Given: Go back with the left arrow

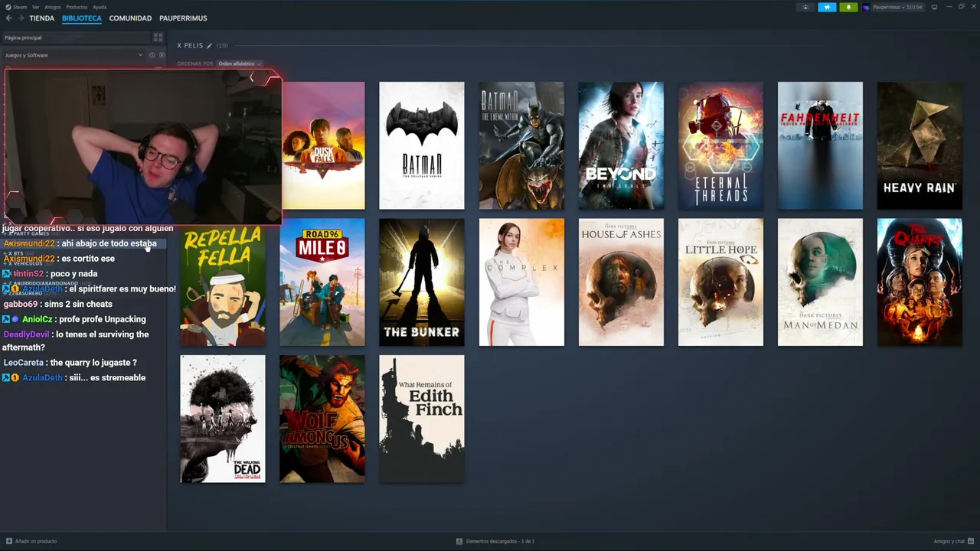Looking at the screenshot, I should tap(9, 18).
